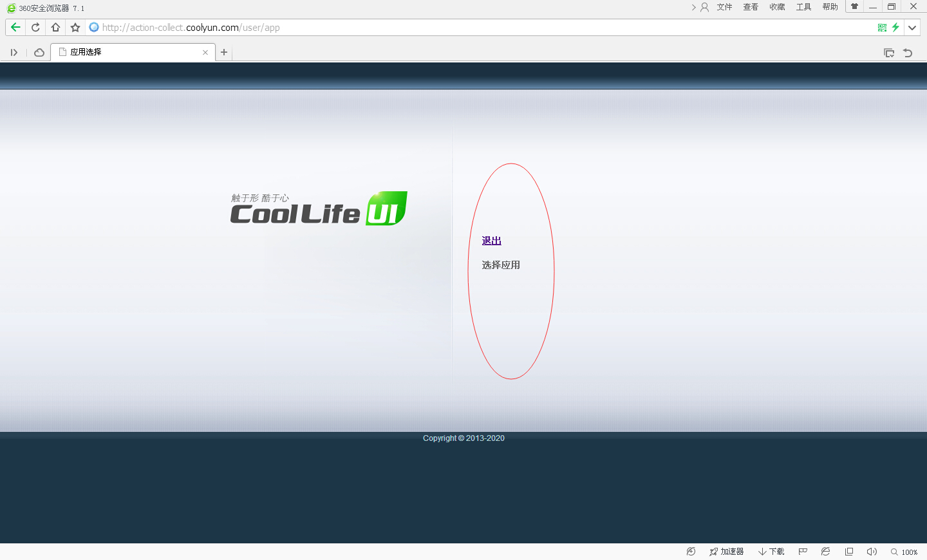This screenshot has height=560, width=927.
Task: Mute sound with the speaker icon
Action: [872, 552]
